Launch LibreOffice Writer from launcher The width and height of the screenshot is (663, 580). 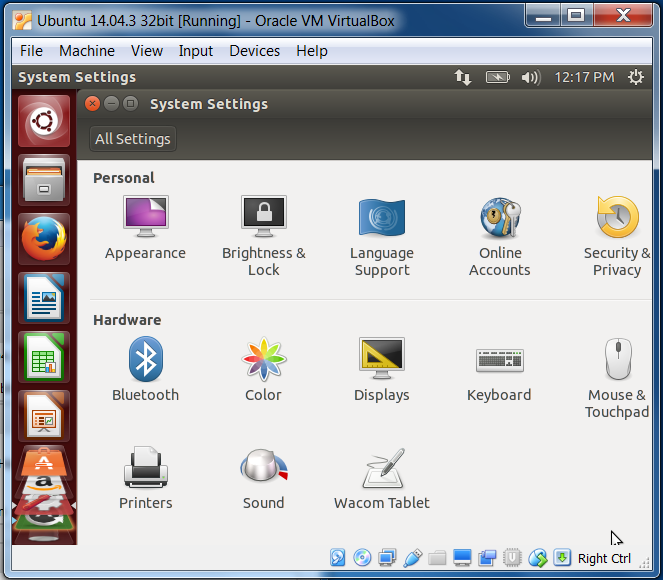pos(44,298)
